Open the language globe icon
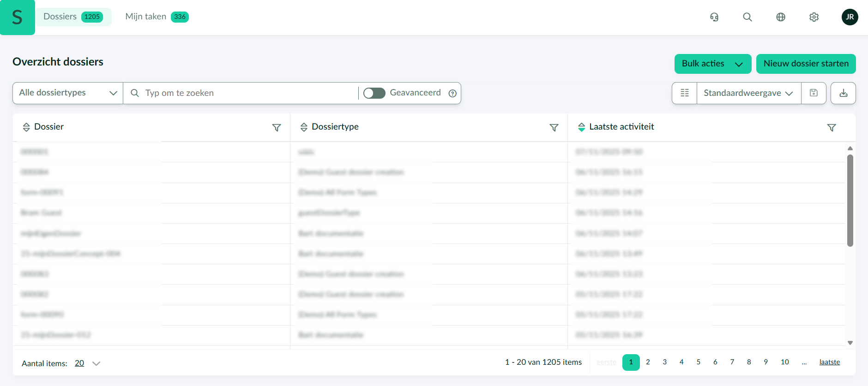The height and width of the screenshot is (386, 868). (781, 17)
